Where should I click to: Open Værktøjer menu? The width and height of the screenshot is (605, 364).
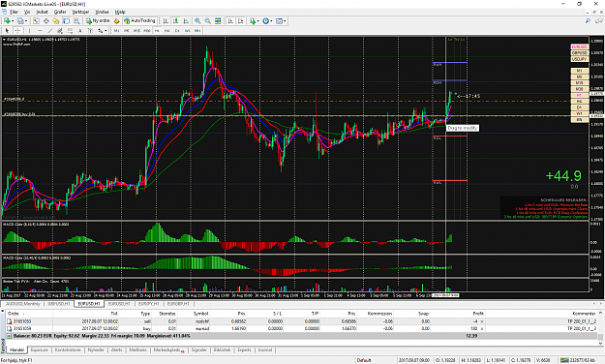pyautogui.click(x=80, y=12)
